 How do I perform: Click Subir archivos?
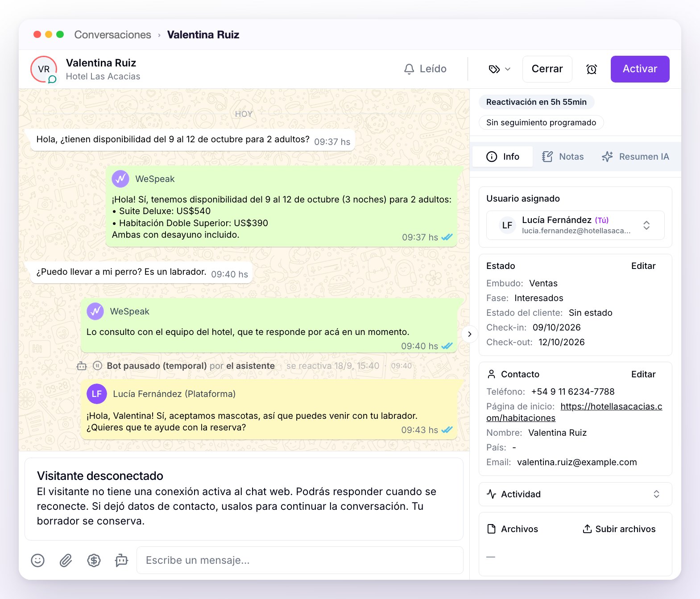click(x=619, y=529)
